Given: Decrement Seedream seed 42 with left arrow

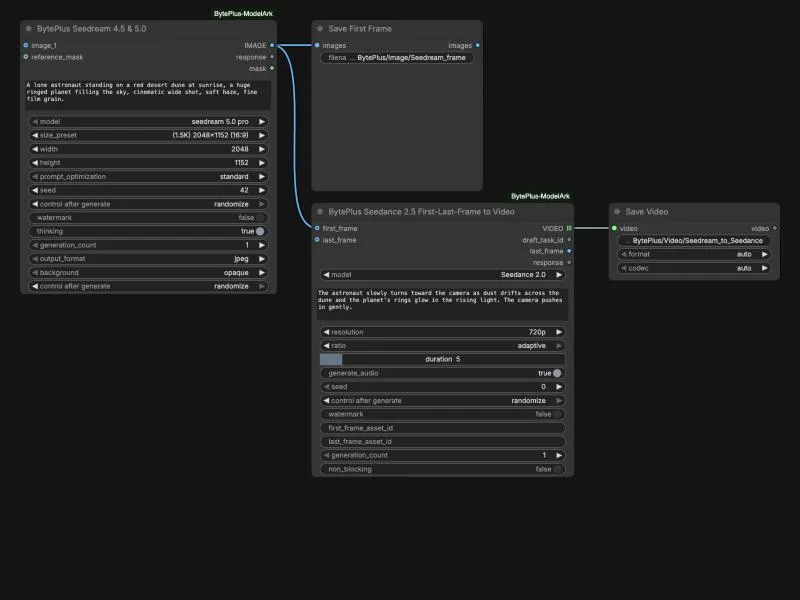Looking at the screenshot, I should 35,190.
